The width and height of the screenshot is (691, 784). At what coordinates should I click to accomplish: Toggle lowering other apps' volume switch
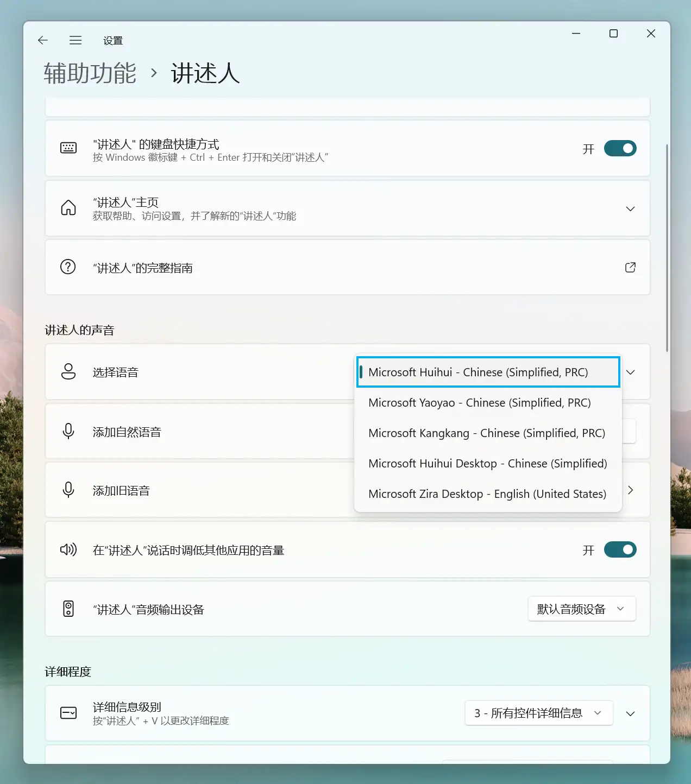click(620, 549)
